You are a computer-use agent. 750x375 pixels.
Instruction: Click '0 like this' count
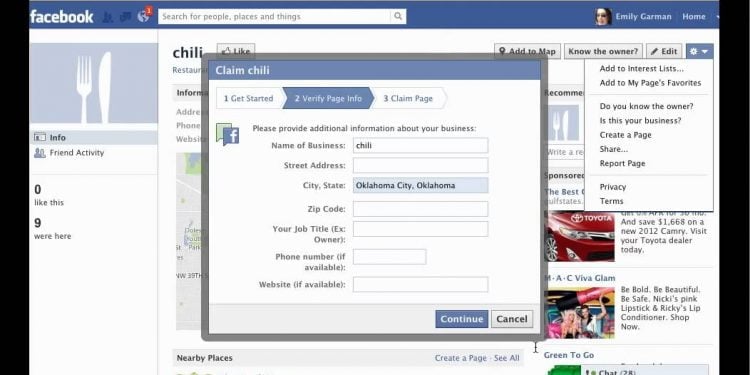point(49,196)
